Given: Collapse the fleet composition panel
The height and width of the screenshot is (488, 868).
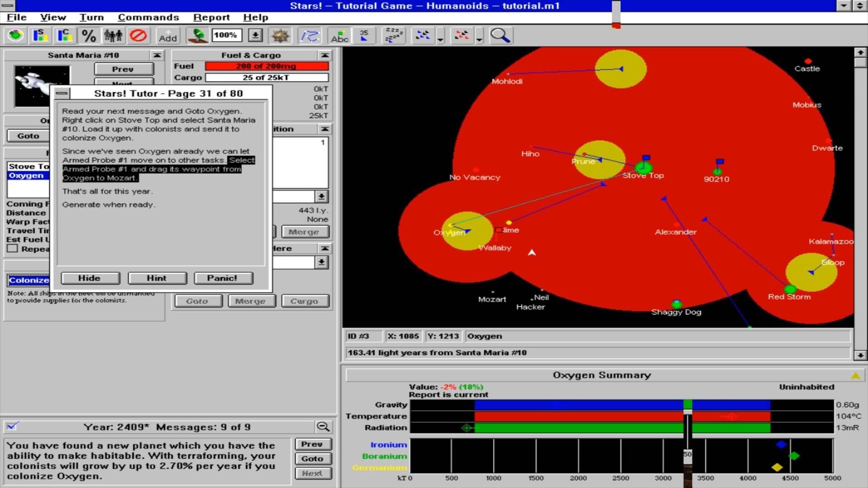Looking at the screenshot, I should 325,129.
